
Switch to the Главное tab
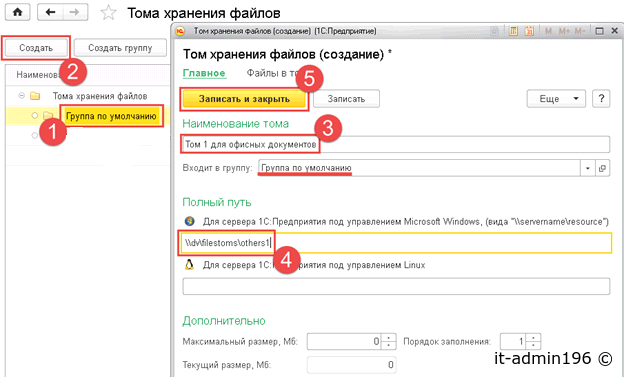coord(204,73)
